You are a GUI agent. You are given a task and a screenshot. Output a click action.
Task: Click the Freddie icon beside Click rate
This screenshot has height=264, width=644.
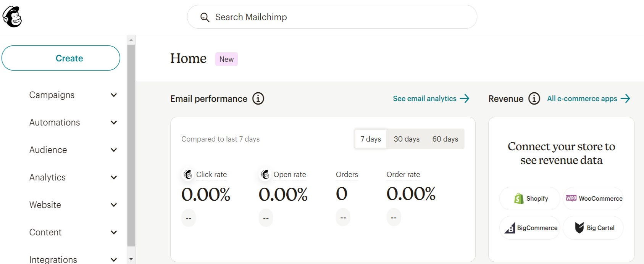pyautogui.click(x=187, y=174)
